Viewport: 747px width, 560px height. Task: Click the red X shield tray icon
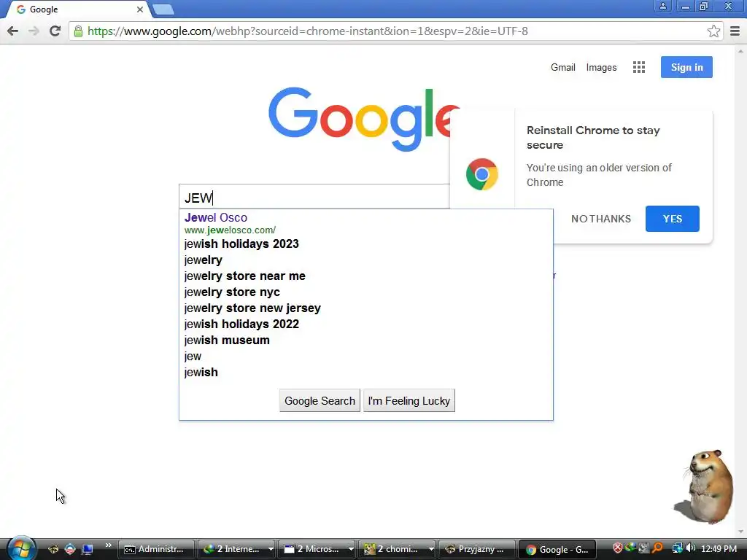click(x=617, y=548)
